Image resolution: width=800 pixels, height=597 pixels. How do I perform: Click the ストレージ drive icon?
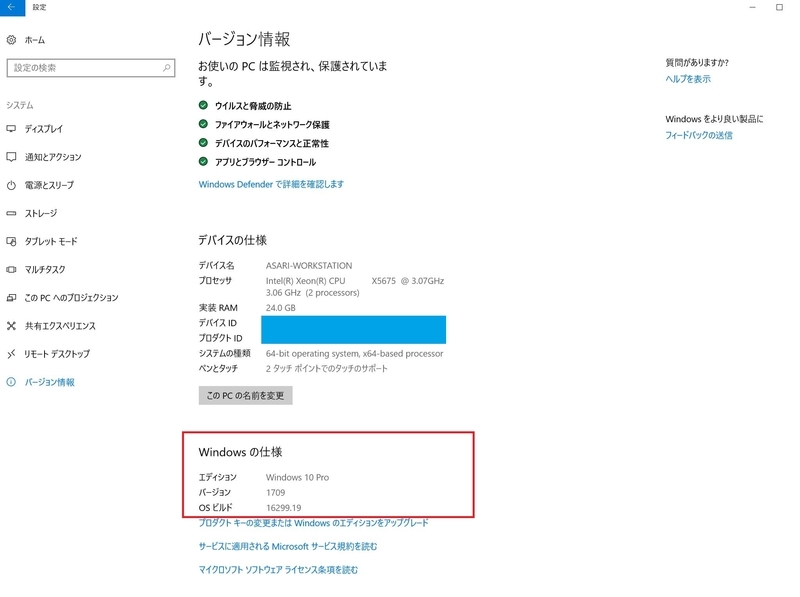(x=11, y=213)
